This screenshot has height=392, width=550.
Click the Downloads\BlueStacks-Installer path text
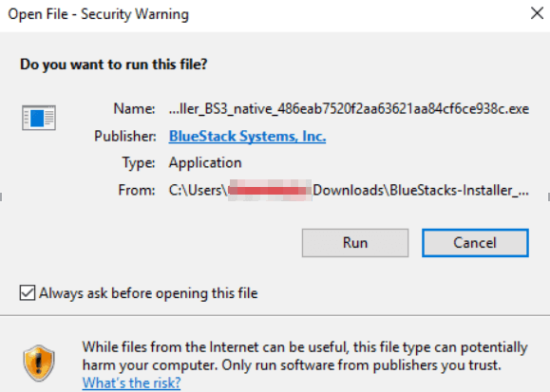click(x=420, y=191)
